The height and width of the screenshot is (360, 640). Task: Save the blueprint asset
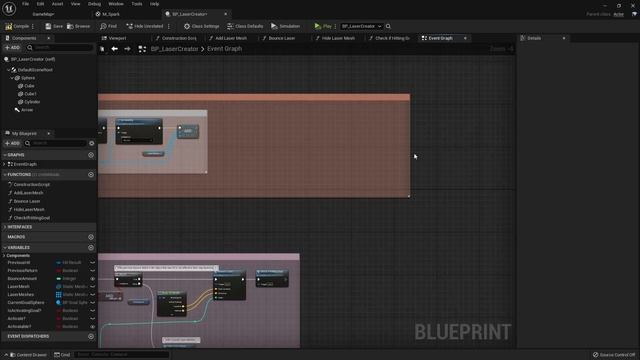54,26
